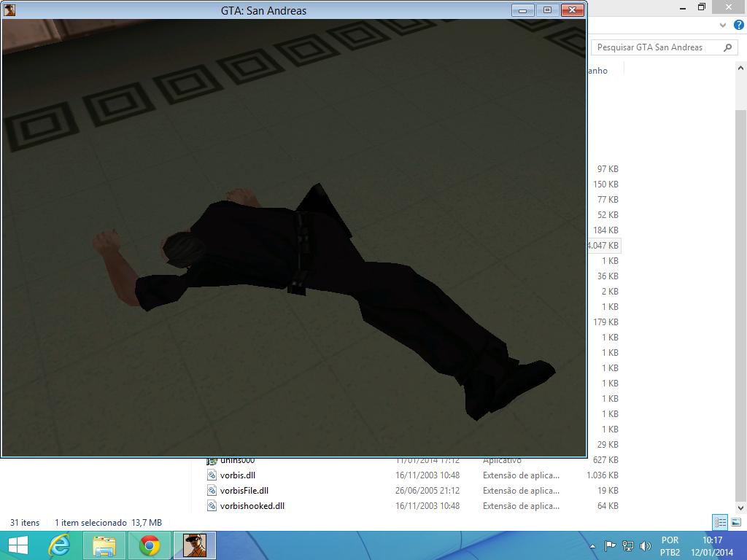Viewport: 747px width, 560px height.
Task: Switch Explorer to details view
Action: coord(720,522)
